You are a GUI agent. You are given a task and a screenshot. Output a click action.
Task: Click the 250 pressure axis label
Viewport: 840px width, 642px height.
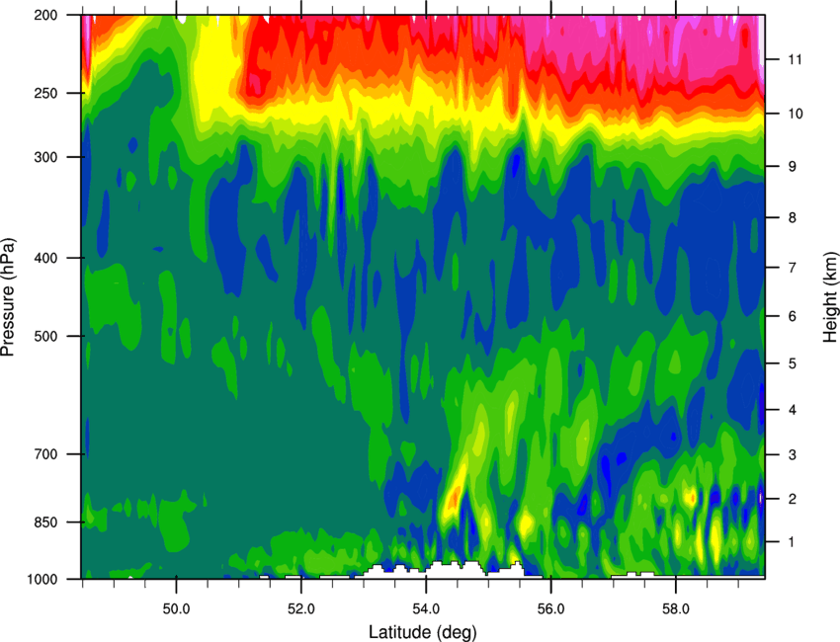(x=45, y=93)
